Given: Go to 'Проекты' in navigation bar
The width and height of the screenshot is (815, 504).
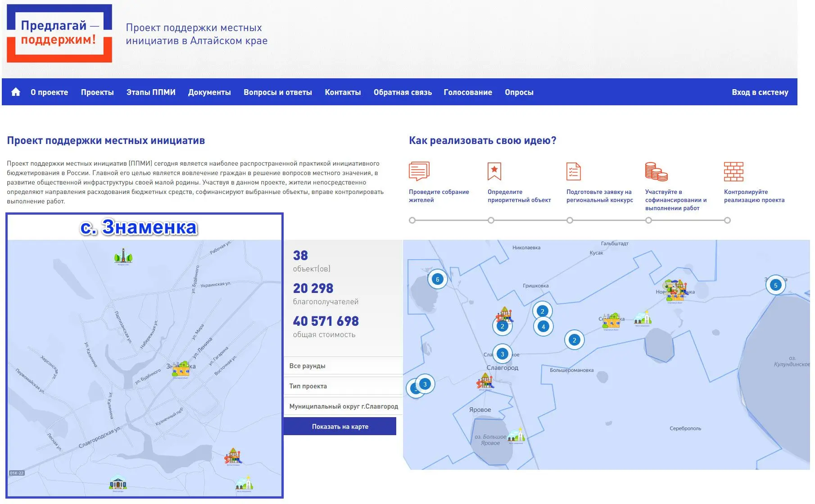Looking at the screenshot, I should (x=97, y=92).
